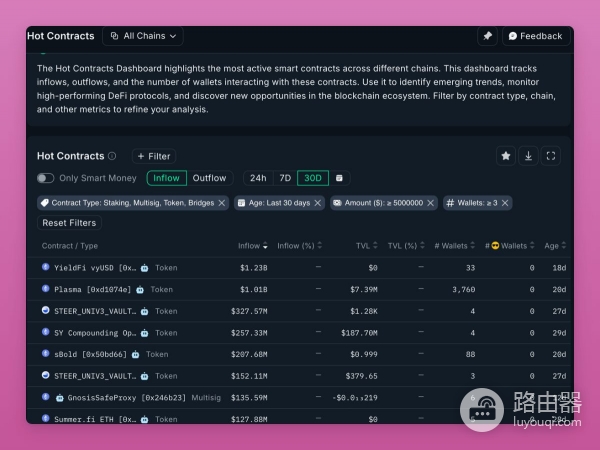Click the download icon in Hot Contracts
The height and width of the screenshot is (450, 600).
tap(528, 156)
